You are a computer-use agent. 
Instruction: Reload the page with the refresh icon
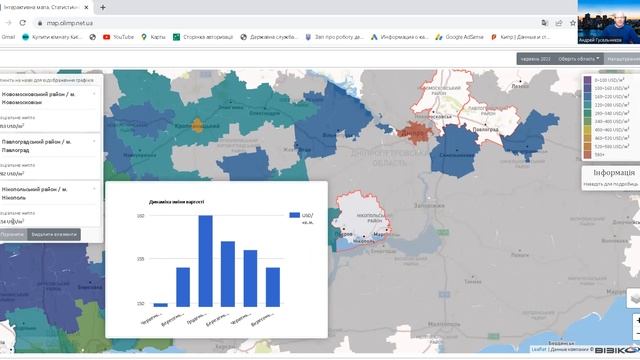[x=22, y=23]
